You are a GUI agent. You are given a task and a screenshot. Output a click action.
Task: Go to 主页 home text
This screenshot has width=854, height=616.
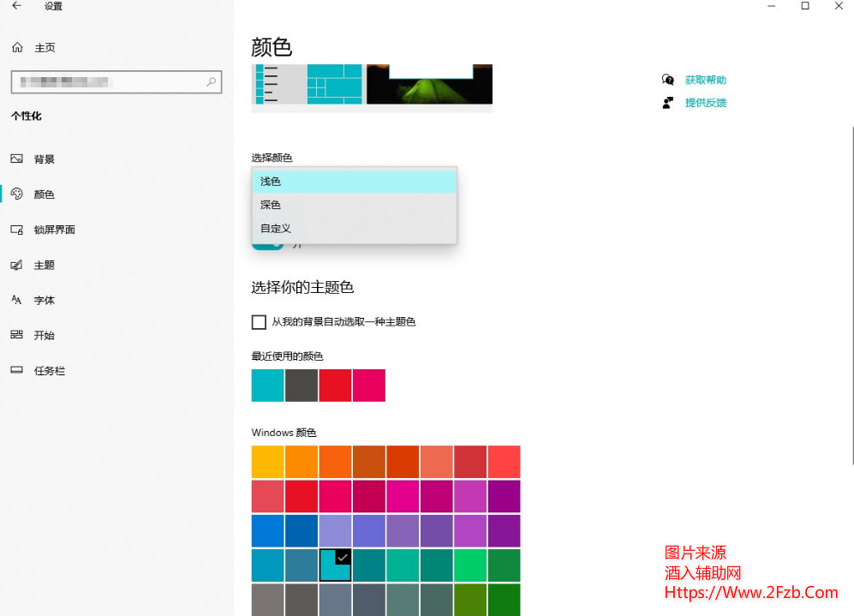[x=45, y=48]
